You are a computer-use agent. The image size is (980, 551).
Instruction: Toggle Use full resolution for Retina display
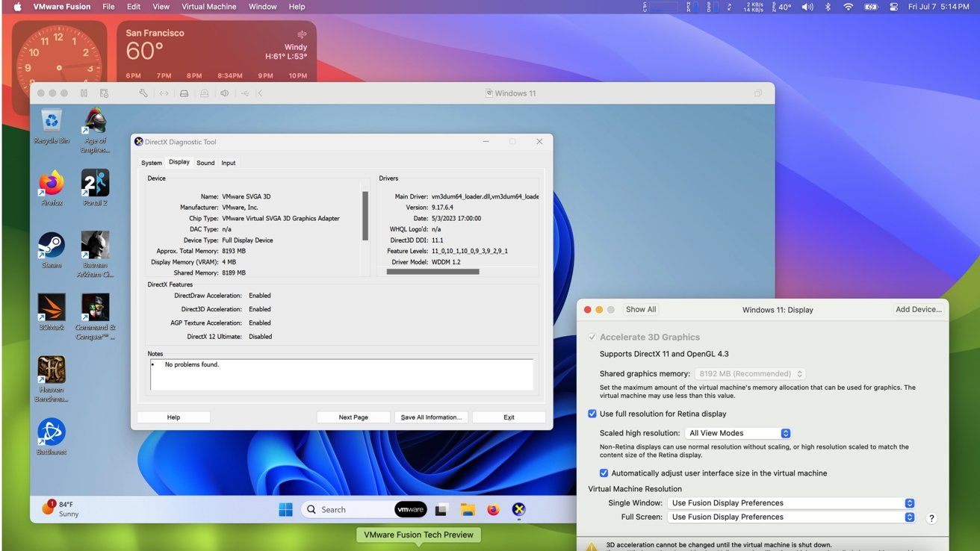(592, 414)
